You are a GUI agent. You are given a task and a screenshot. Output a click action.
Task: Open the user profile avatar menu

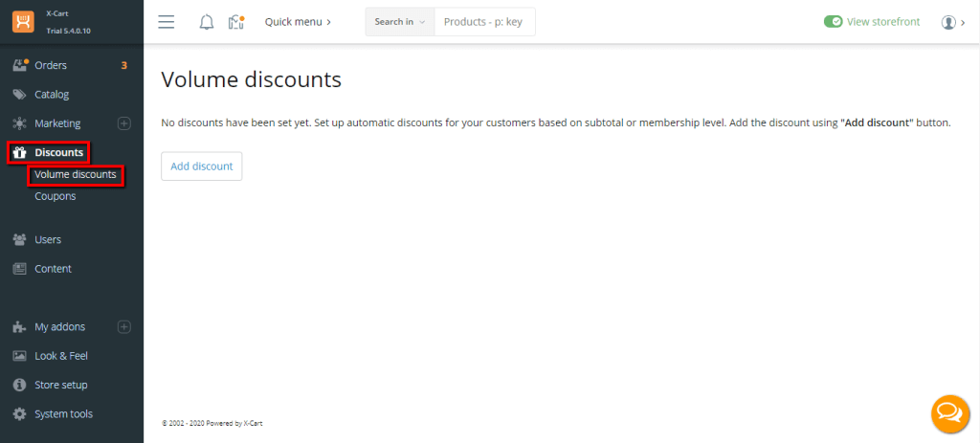(953, 23)
